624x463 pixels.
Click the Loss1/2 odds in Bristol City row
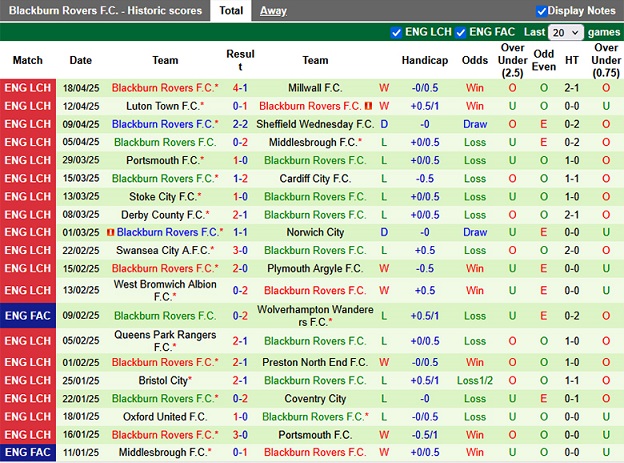(475, 380)
